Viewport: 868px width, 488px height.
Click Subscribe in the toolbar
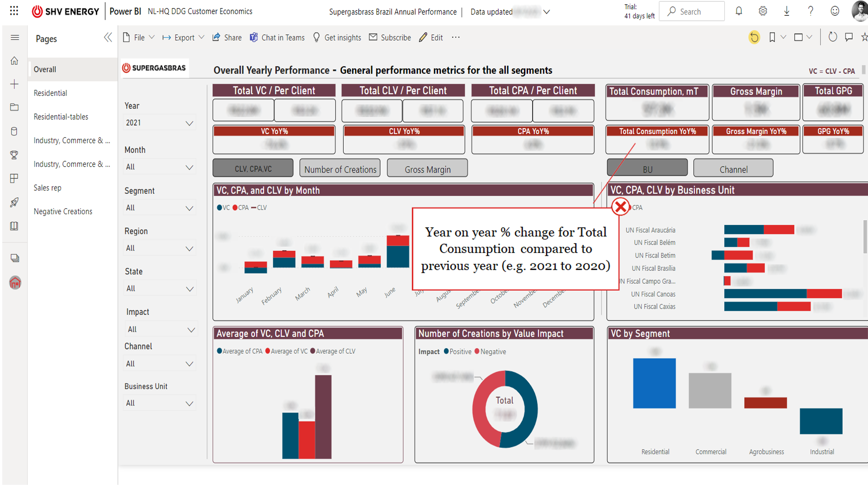pos(390,38)
